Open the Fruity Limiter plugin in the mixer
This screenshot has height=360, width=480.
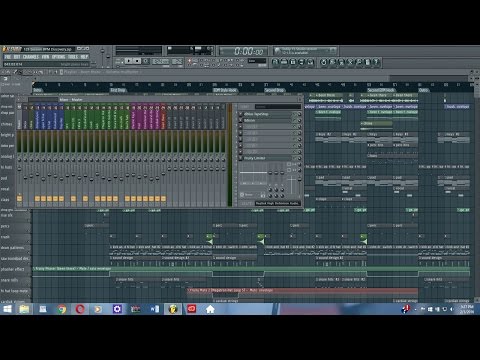point(267,158)
